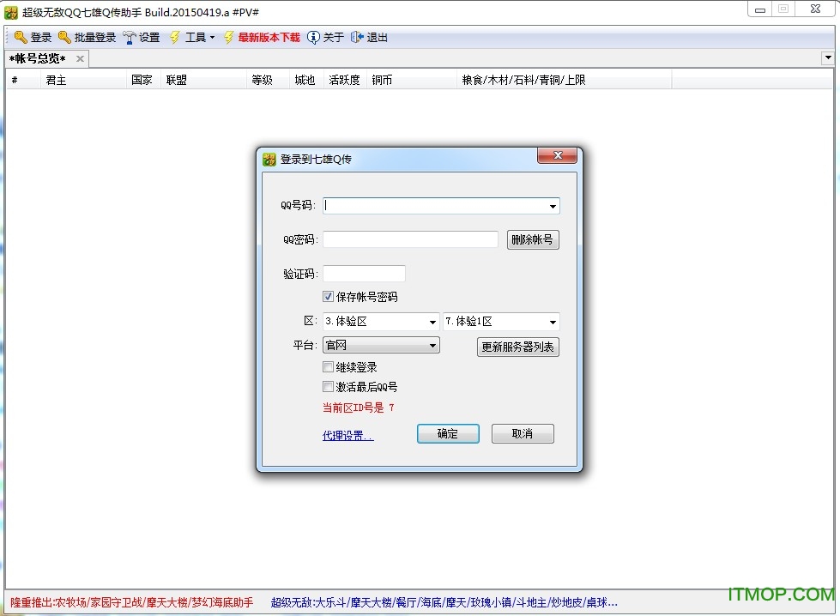
Task: Sort by the 君主 column header
Action: 83,80
